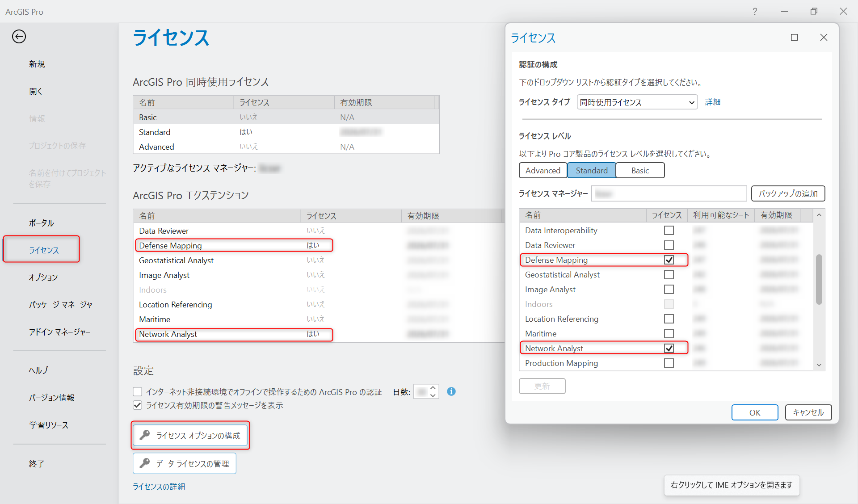Select the Advanced license level tab
This screenshot has height=504, width=858.
[x=543, y=171]
